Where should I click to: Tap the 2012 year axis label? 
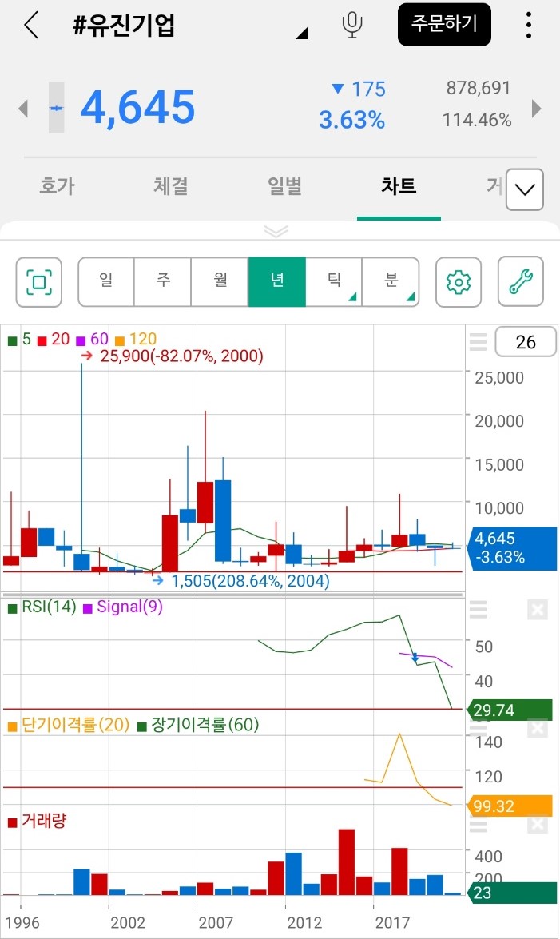coord(304,922)
